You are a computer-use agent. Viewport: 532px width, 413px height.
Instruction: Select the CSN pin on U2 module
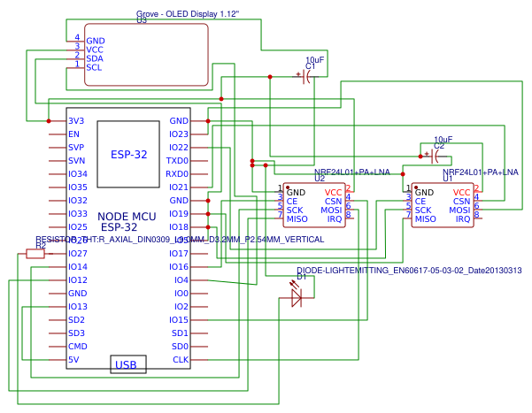click(x=333, y=201)
